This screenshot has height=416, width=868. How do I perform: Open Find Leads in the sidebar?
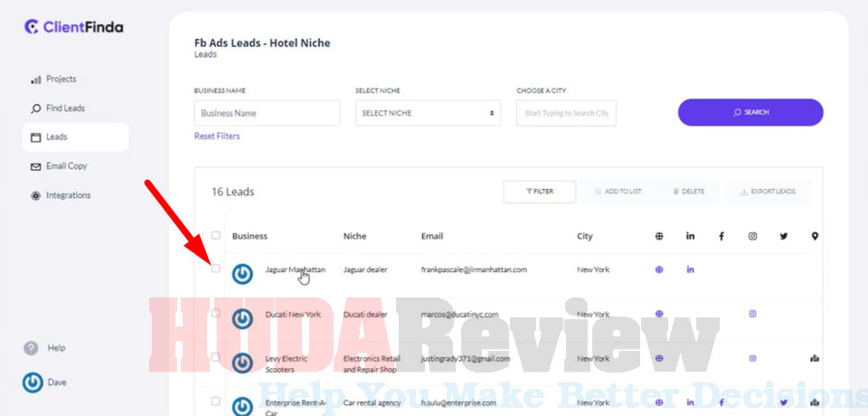[58, 109]
